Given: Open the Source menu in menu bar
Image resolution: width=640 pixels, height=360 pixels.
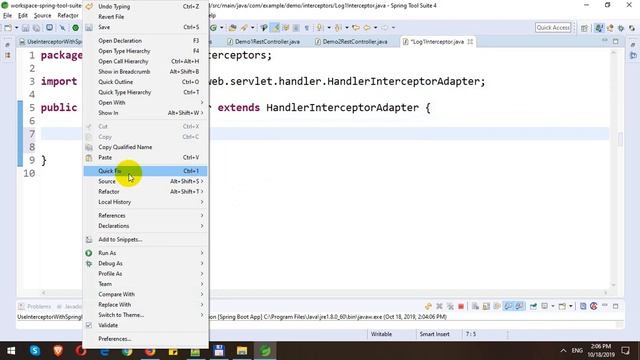Looking at the screenshot, I should (42, 16).
